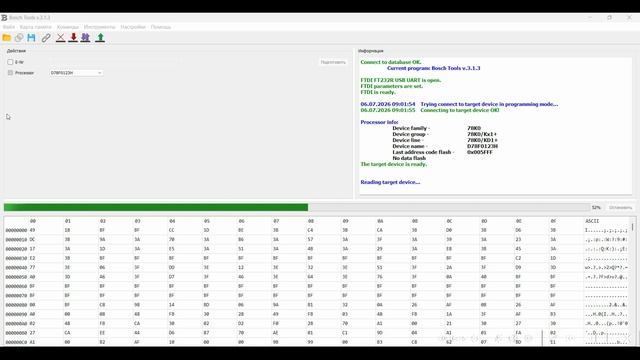Click the green up-arrow write icon
Image resolution: width=640 pixels, height=360 pixels.
pyautogui.click(x=100, y=38)
